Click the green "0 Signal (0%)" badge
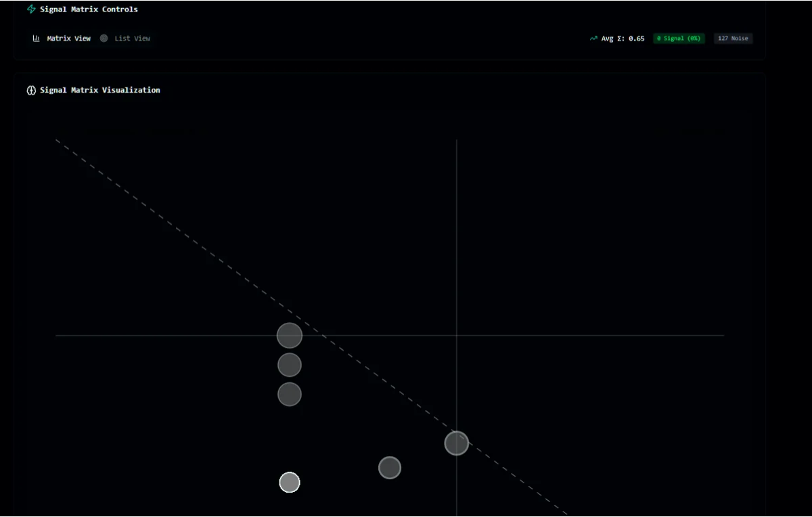812x517 pixels. click(679, 39)
